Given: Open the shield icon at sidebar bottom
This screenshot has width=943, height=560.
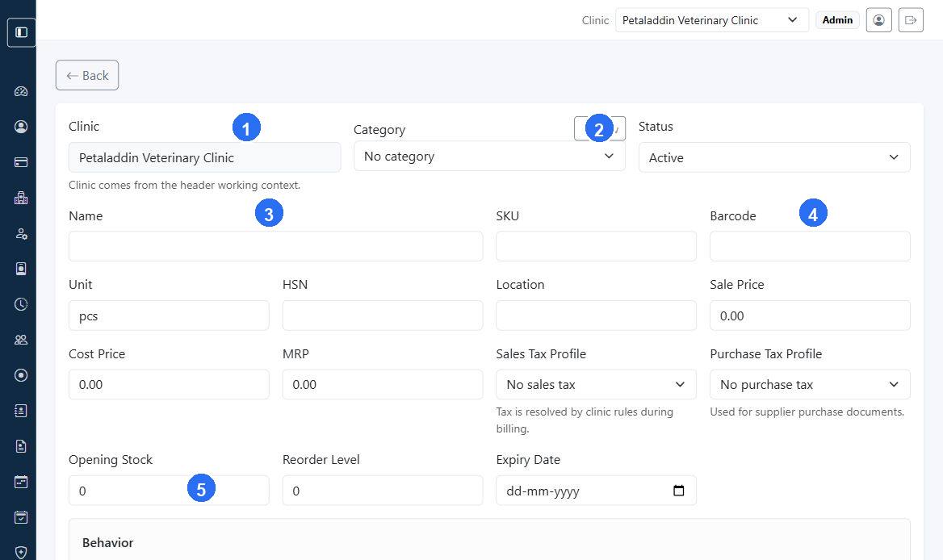Looking at the screenshot, I should (21, 552).
